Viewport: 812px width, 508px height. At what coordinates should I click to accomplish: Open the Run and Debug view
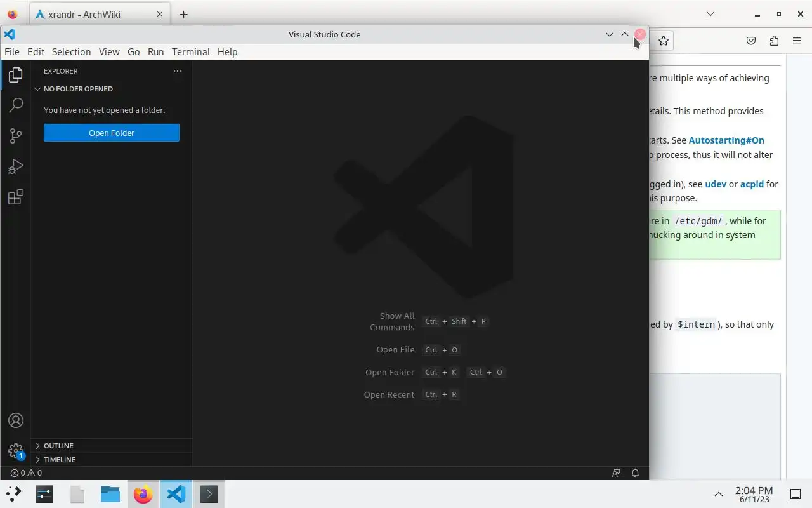pos(16,166)
